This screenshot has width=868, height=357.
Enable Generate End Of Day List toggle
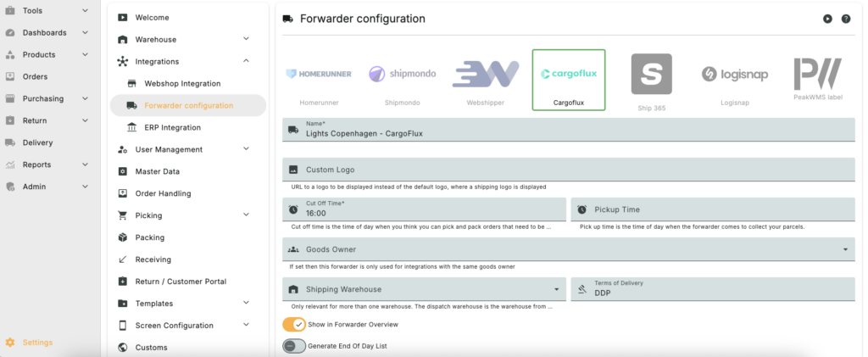(294, 346)
